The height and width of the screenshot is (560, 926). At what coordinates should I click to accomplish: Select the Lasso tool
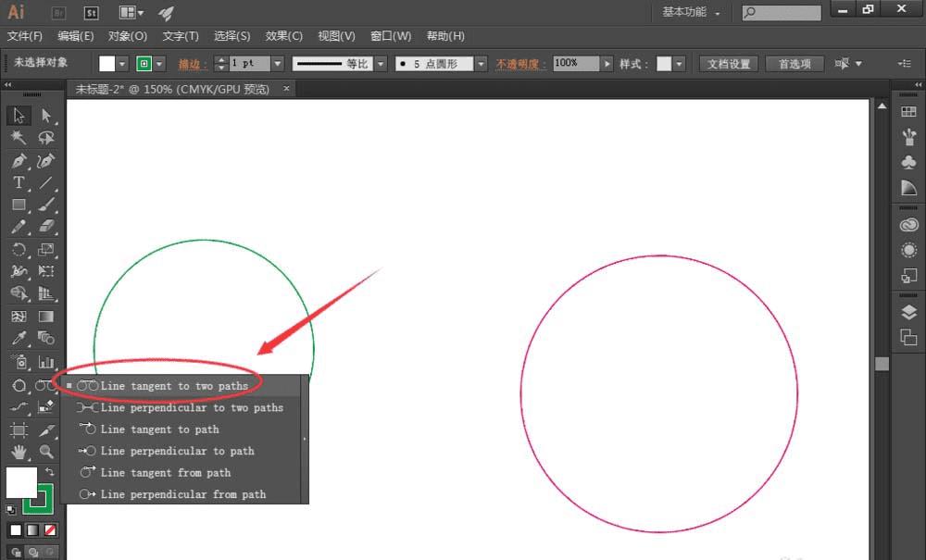coord(46,138)
